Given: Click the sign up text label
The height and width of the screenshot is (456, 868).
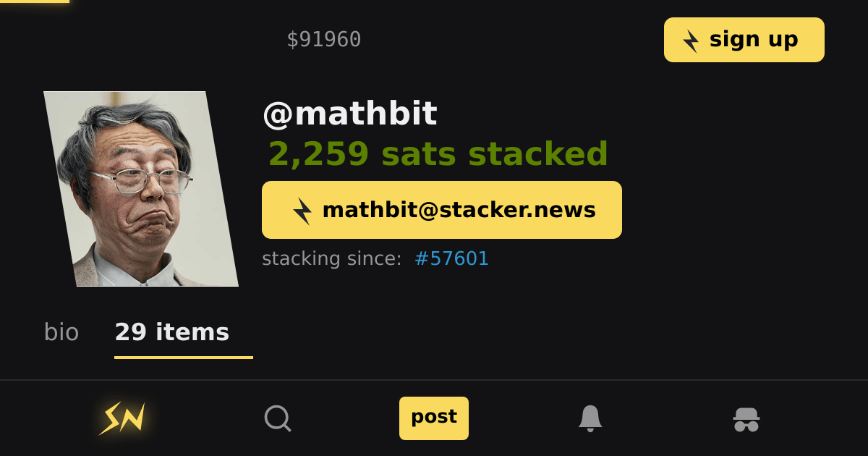Looking at the screenshot, I should click(x=754, y=40).
